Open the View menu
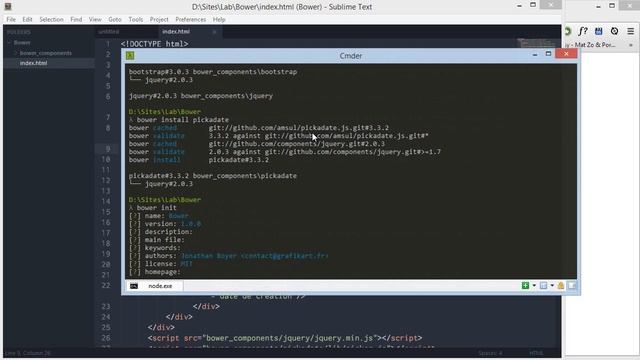640x360 pixels. (x=95, y=20)
